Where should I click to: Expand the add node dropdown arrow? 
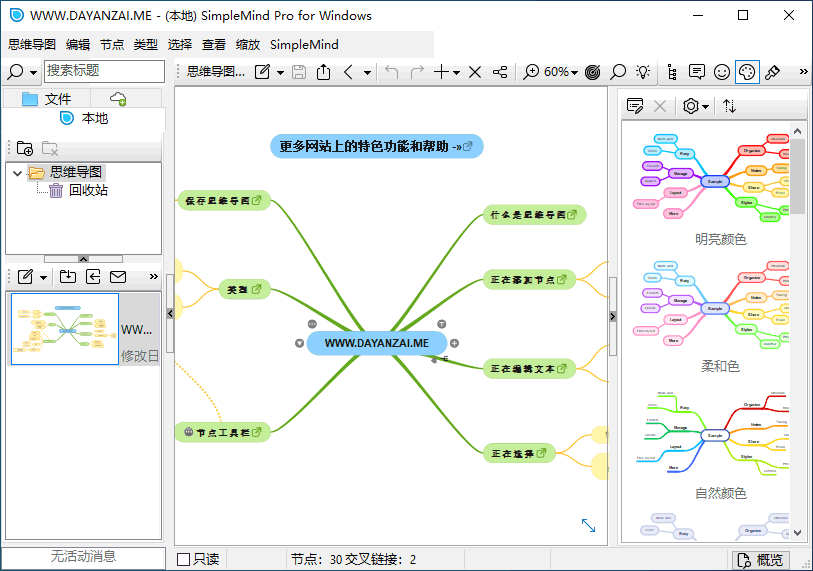456,73
